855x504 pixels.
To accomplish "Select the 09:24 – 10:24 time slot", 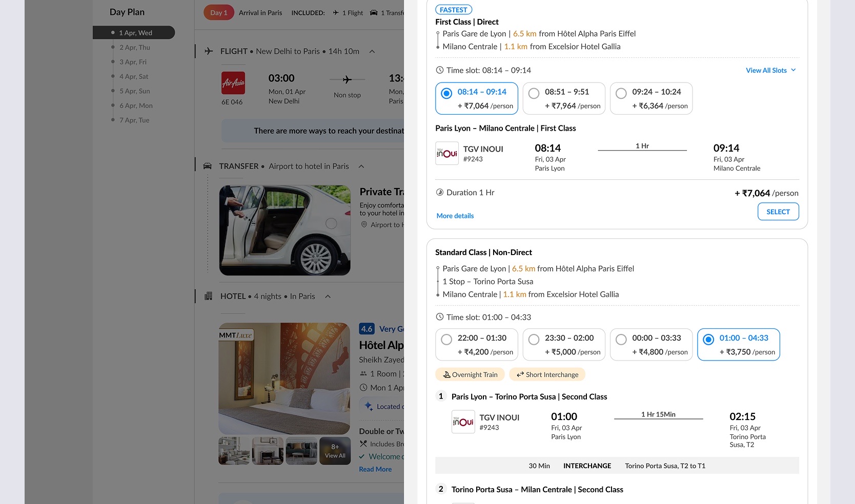I will point(651,98).
